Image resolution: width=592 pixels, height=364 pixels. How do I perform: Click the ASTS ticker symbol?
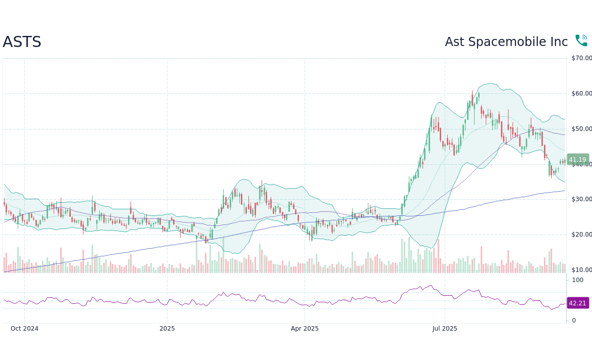(x=22, y=42)
